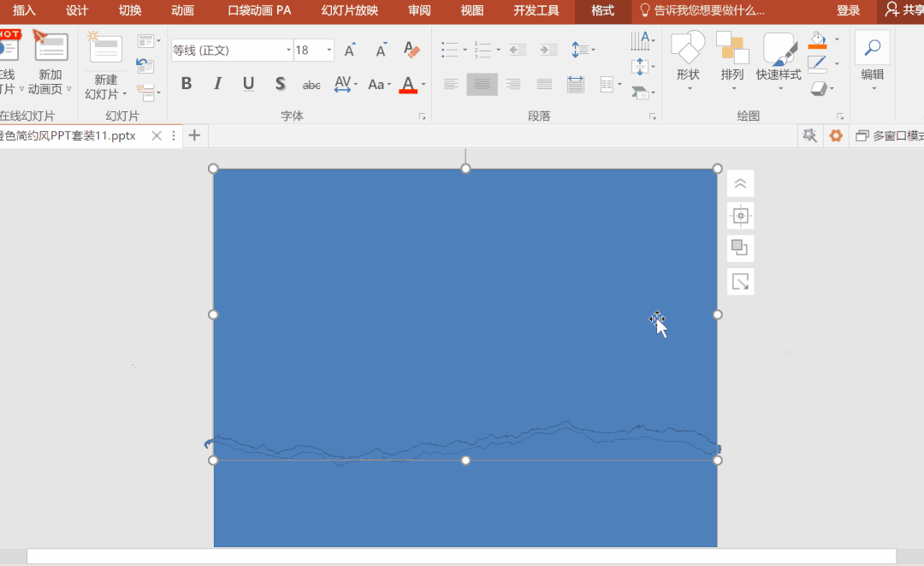Image resolution: width=924 pixels, height=566 pixels.
Task: Open Arrange menu 排列
Action: pyautogui.click(x=732, y=62)
